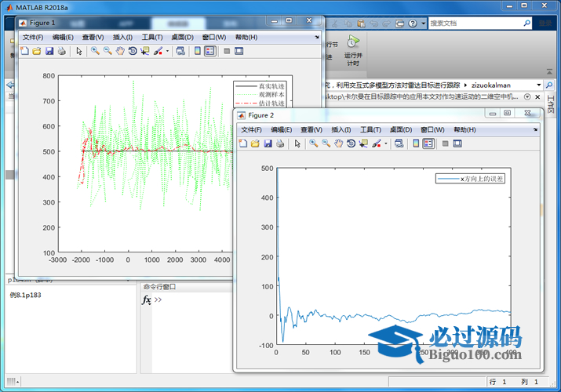Open file icon in Figure 1 toolbar

click(x=37, y=51)
